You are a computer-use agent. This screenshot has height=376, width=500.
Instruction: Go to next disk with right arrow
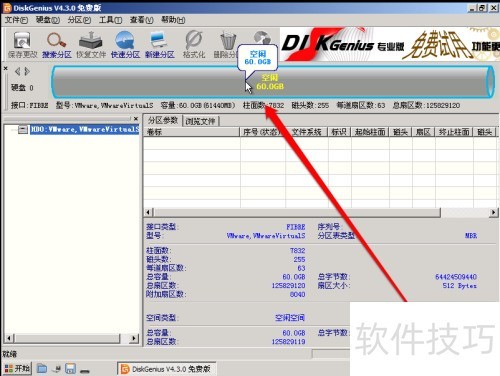pyautogui.click(x=27, y=71)
